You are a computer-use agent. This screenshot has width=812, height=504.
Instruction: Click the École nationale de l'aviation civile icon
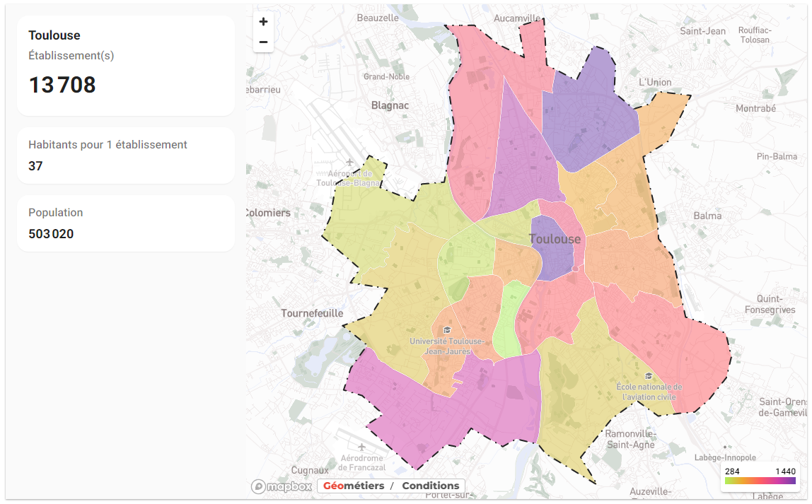point(649,376)
